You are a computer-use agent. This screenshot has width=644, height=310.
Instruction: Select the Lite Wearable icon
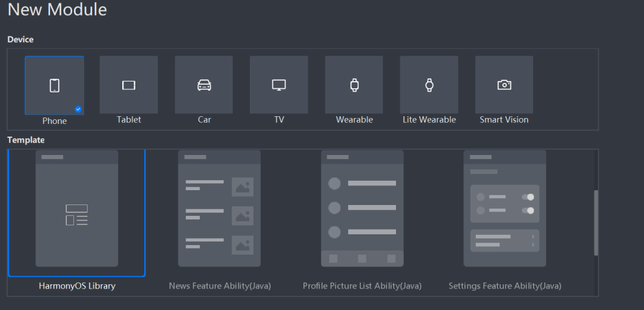point(429,85)
